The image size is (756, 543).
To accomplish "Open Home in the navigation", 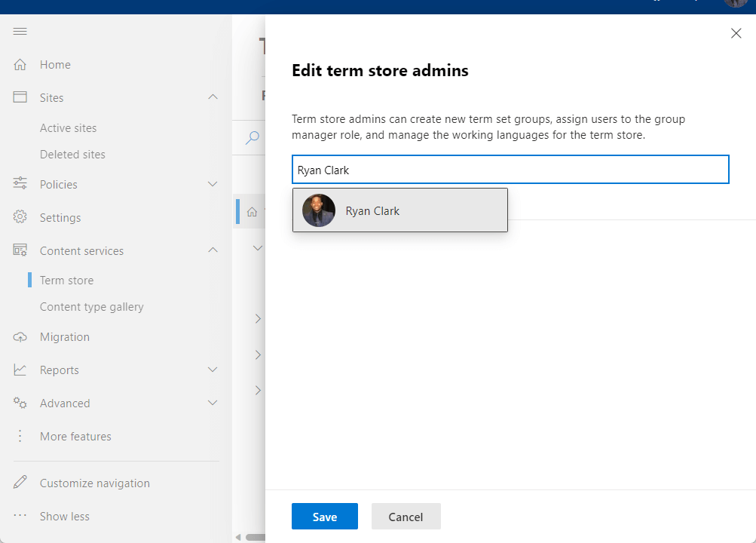I will (x=55, y=65).
